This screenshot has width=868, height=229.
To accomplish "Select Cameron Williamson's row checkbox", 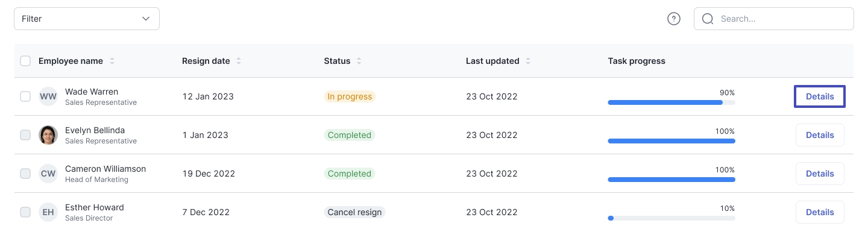I will click(25, 174).
